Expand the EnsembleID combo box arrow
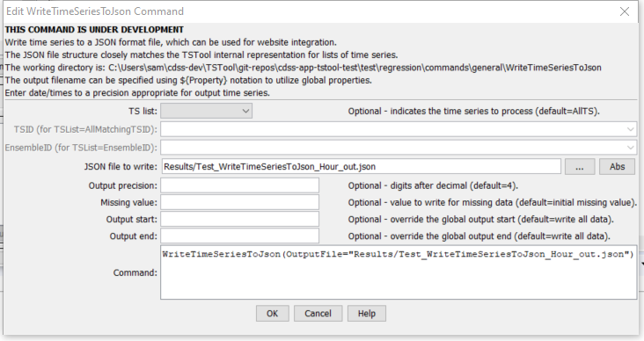 coord(631,148)
